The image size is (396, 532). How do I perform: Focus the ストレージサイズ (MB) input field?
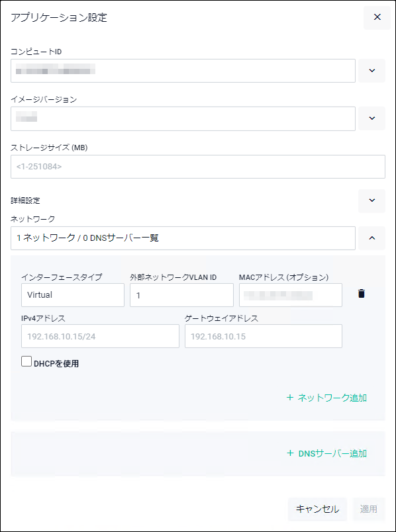coord(198,167)
